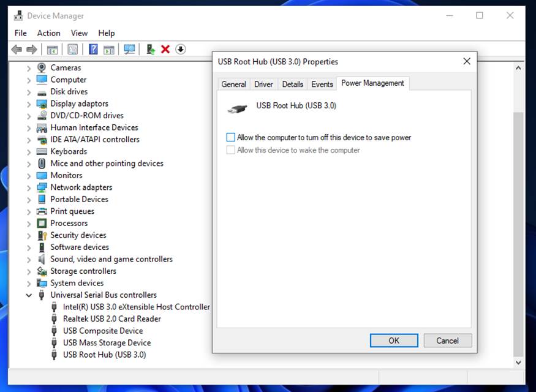
Task: Select the "Human Interface Devices" label
Action: pyautogui.click(x=94, y=127)
